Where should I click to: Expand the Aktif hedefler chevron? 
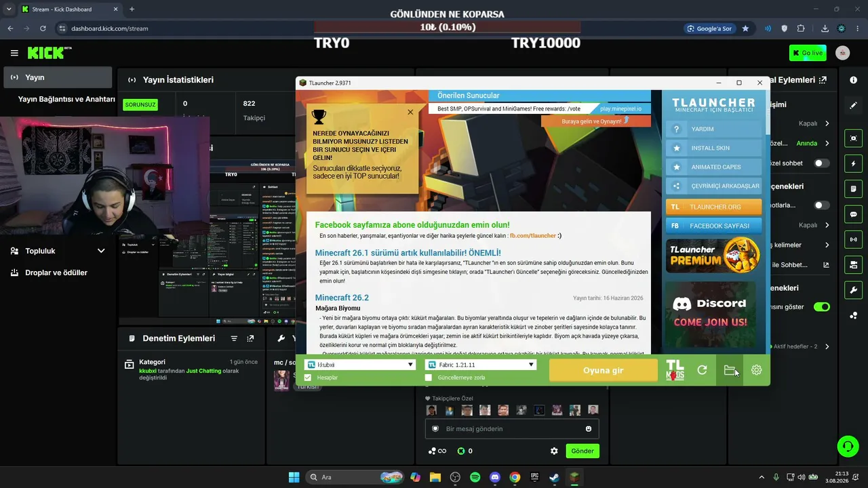point(827,346)
